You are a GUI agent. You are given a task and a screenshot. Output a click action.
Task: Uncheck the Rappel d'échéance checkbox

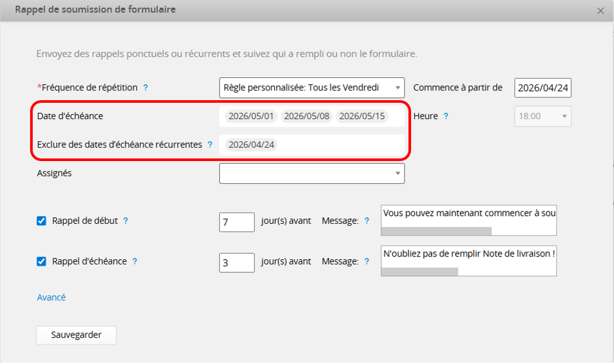pos(41,261)
